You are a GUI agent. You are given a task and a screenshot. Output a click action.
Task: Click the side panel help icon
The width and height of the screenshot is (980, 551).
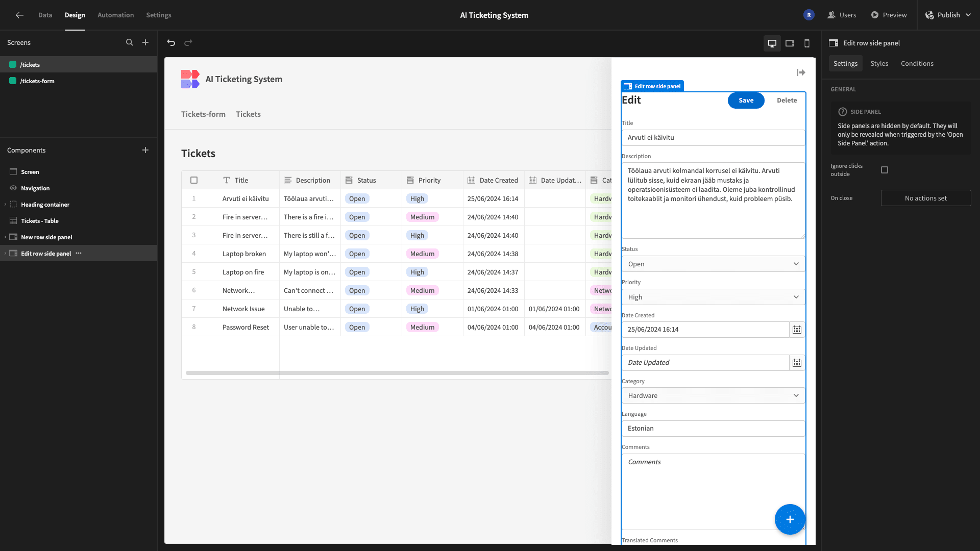click(x=842, y=112)
